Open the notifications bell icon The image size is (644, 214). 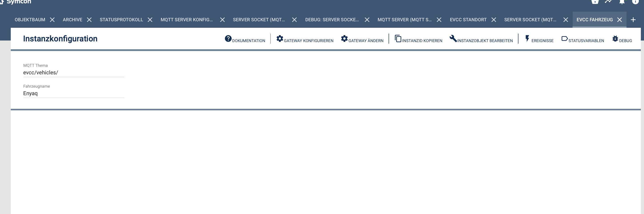coord(622,2)
